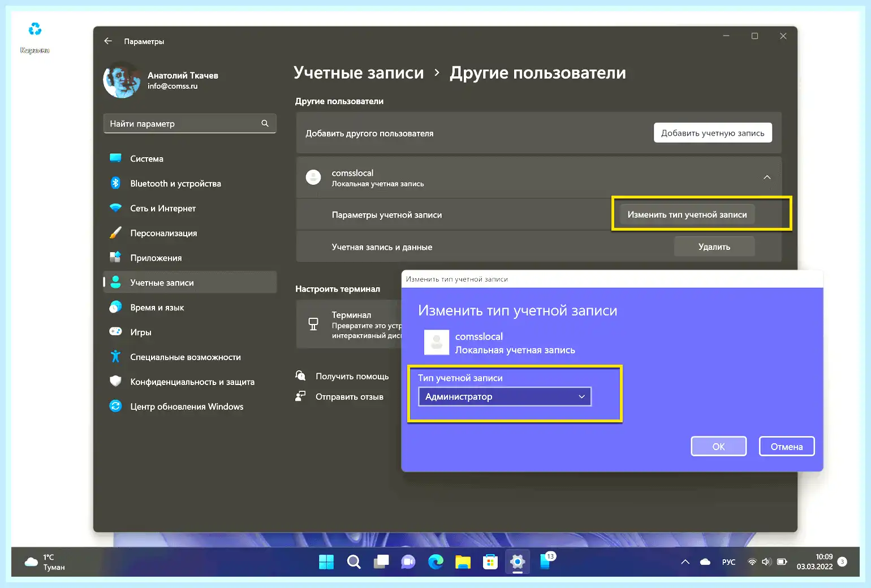The height and width of the screenshot is (588, 871).
Task: Click the Windows Update sync icon
Action: click(x=115, y=406)
